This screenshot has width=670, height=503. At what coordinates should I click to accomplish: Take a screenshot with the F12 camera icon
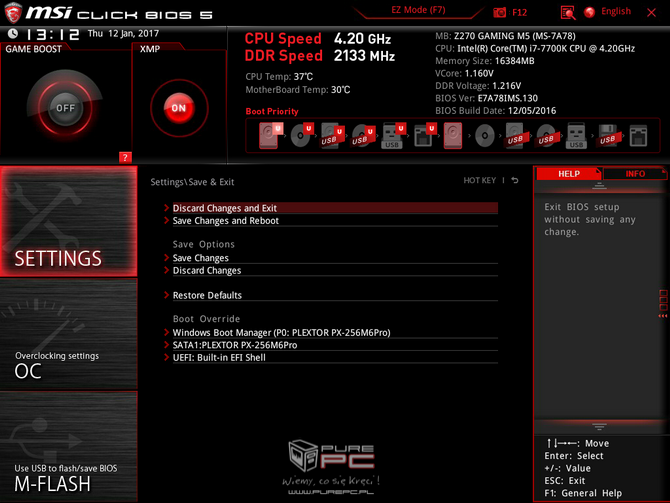(x=500, y=12)
